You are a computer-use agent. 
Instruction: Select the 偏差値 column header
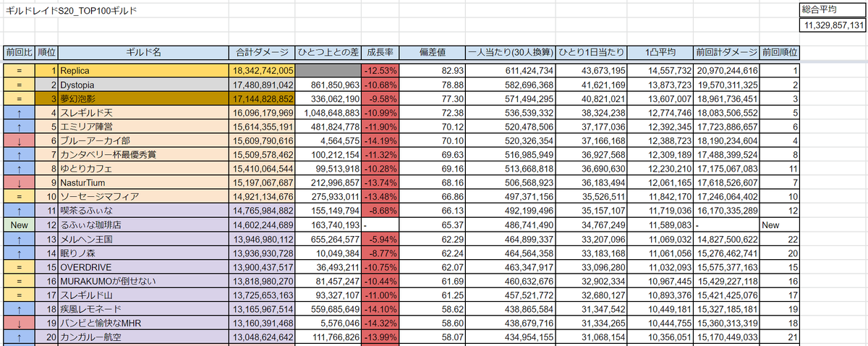[x=433, y=53]
